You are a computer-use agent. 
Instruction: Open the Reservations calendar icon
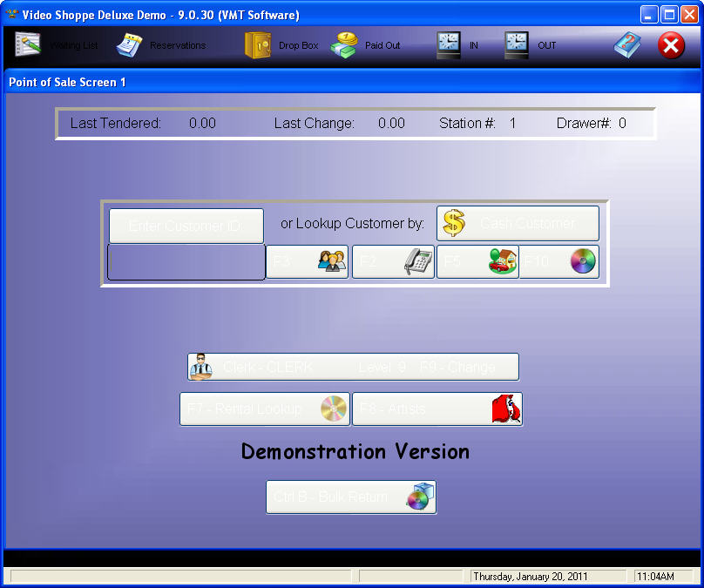tap(130, 44)
